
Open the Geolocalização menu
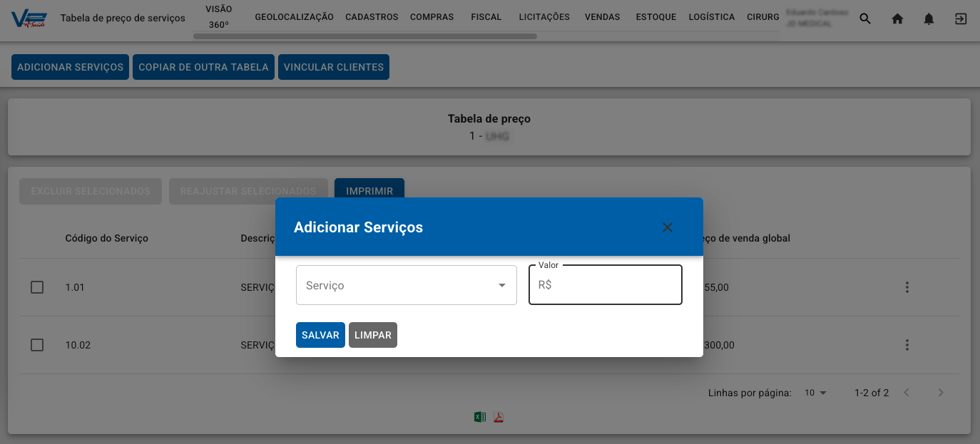click(294, 17)
